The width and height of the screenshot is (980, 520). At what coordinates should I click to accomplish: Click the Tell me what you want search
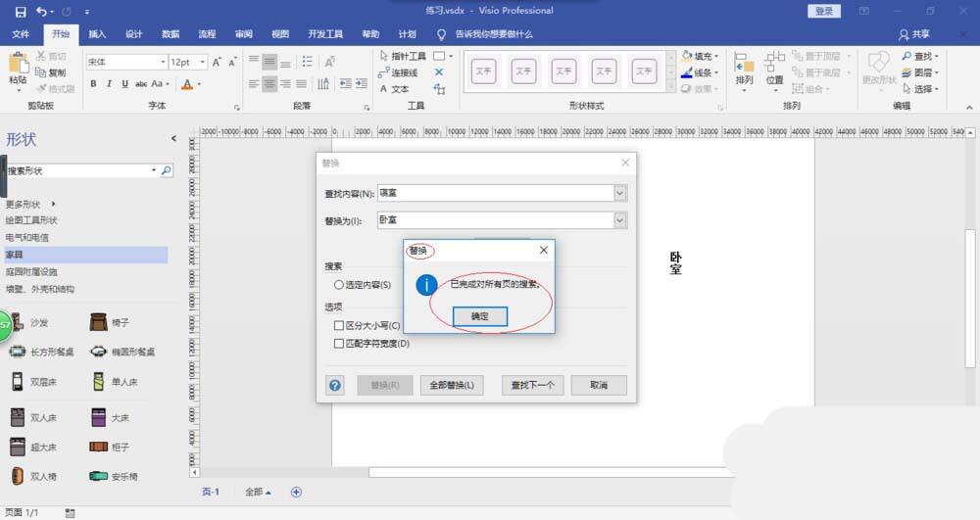point(494,34)
